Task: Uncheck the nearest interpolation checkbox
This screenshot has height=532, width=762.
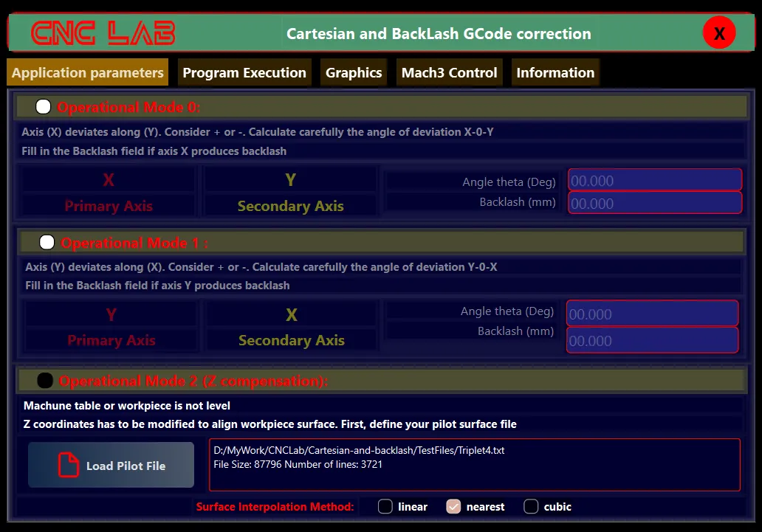Action: [454, 506]
